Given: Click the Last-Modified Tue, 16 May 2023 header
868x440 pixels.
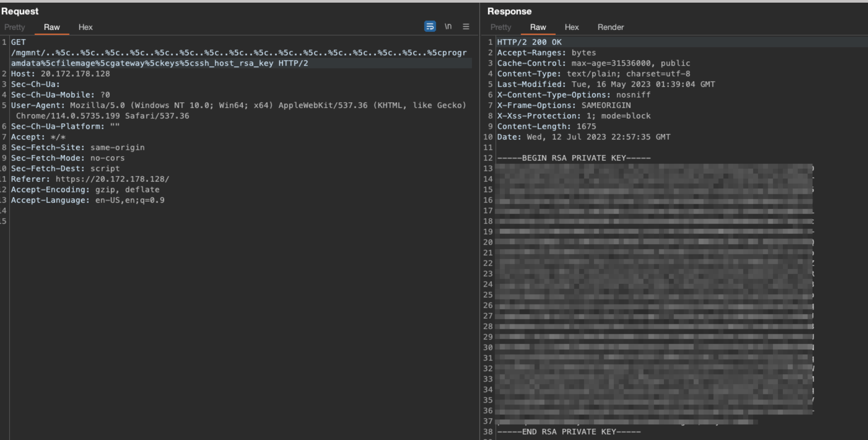Looking at the screenshot, I should (x=606, y=84).
